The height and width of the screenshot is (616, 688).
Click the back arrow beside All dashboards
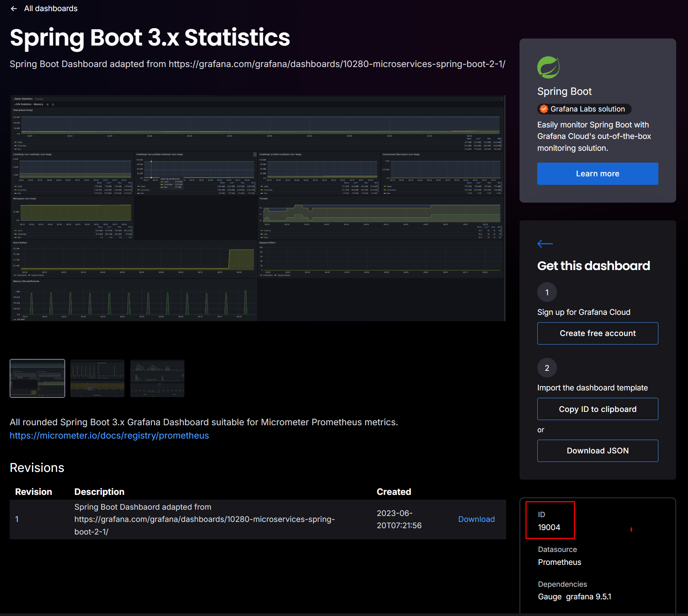[14, 9]
